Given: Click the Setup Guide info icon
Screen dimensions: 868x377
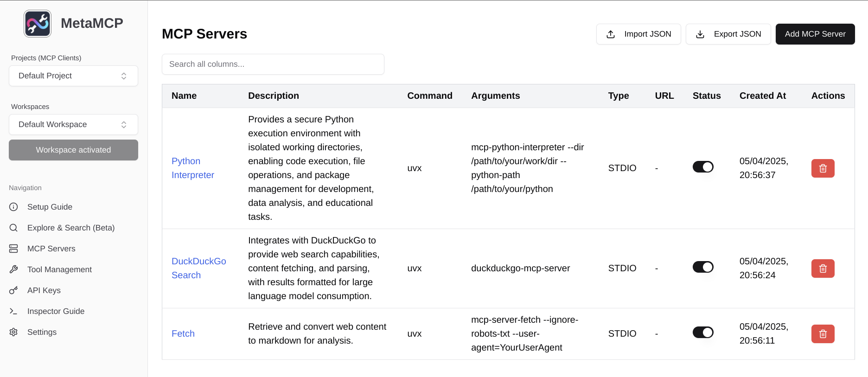Looking at the screenshot, I should 13,207.
